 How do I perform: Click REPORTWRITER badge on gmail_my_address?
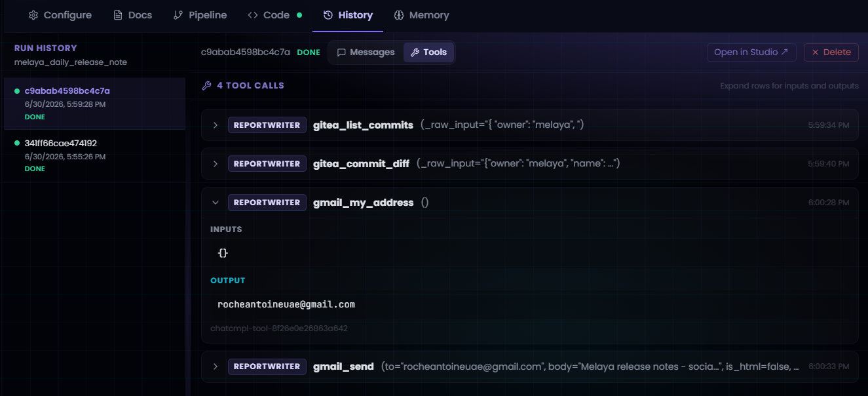(x=267, y=203)
